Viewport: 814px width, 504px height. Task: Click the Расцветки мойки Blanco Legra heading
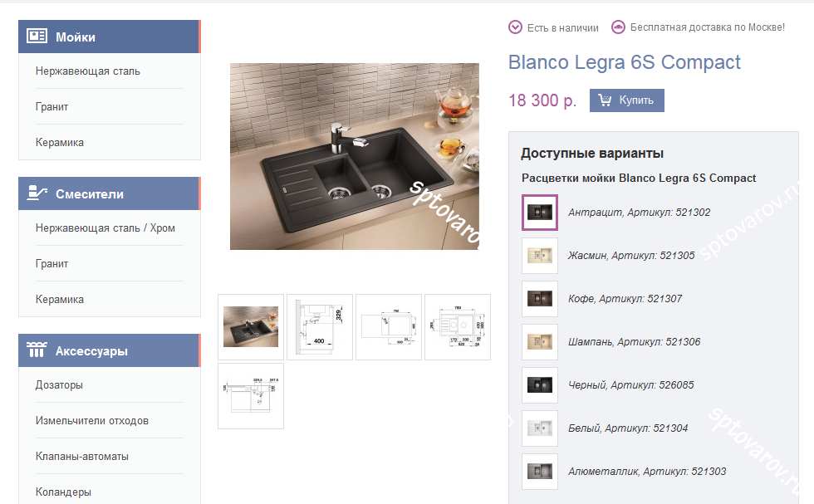[639, 178]
